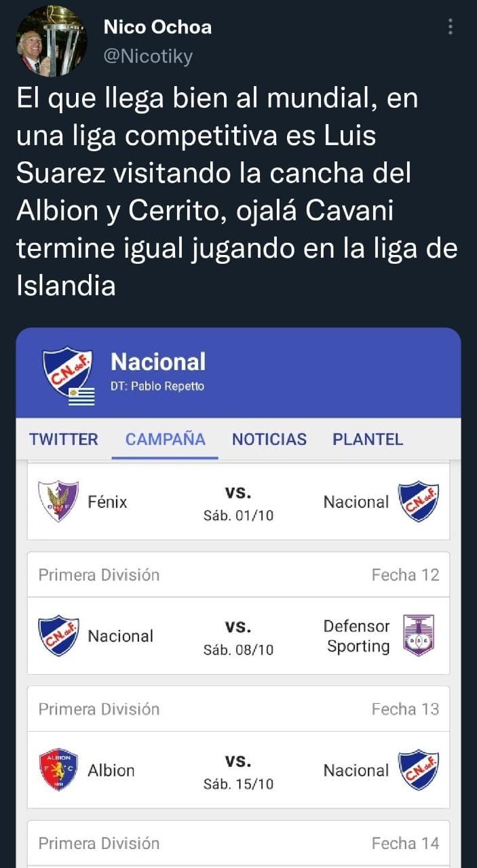Open the Nico Ochoa display name link
477x868 pixels.
(x=157, y=27)
